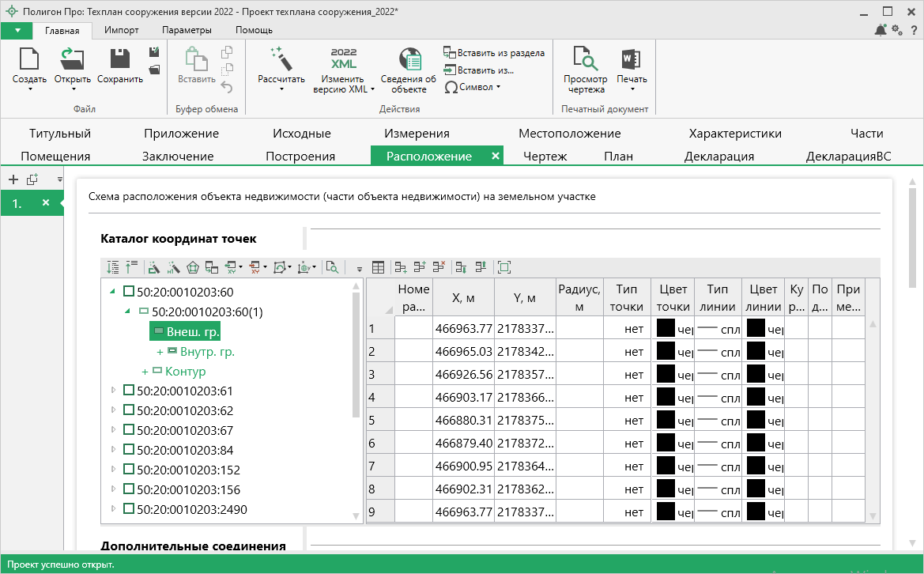Viewport: 924px width, 574px height.
Task: Tick the checkbox for 50:20:0010203:84
Action: click(129, 450)
